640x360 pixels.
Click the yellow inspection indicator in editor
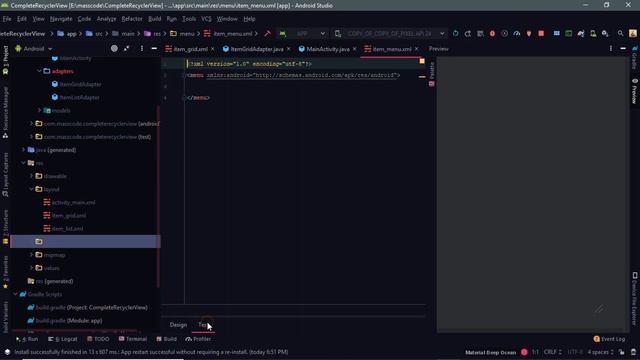click(422, 61)
